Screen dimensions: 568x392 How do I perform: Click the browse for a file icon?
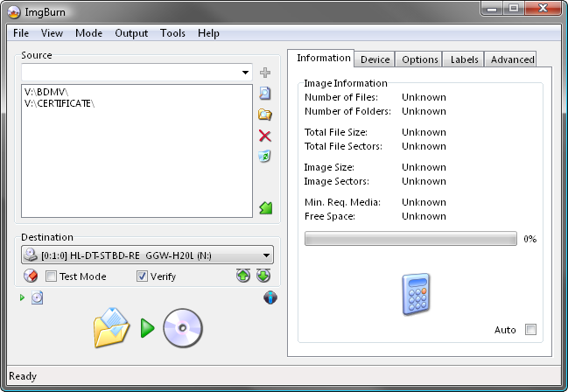pos(265,94)
